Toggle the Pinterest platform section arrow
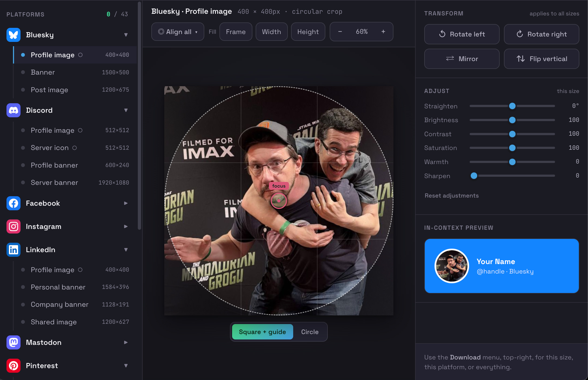This screenshot has height=380, width=588. click(126, 366)
